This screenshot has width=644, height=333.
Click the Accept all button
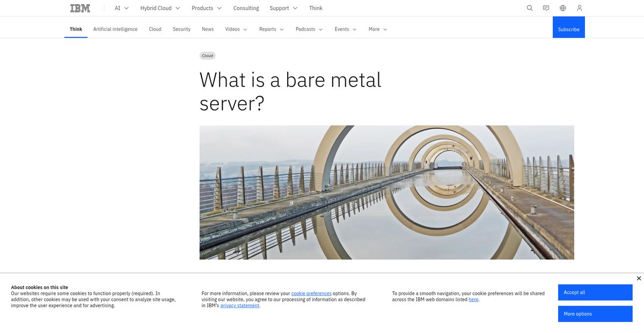point(595,292)
